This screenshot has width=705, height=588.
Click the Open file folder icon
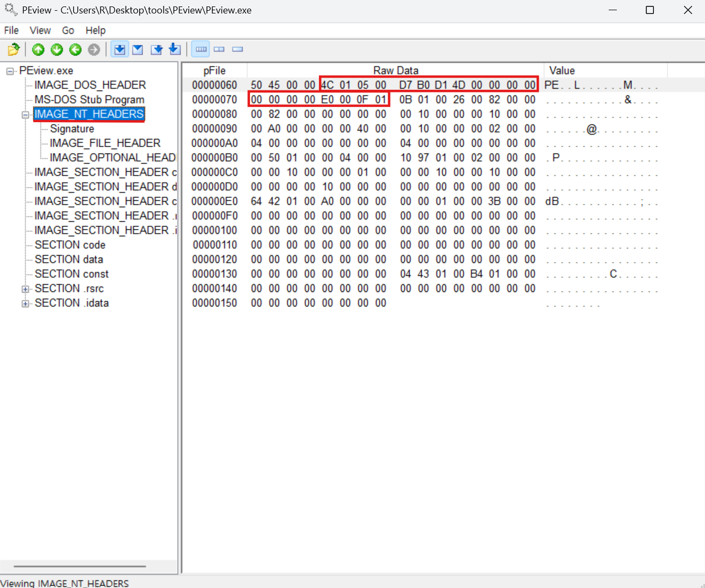(13, 49)
